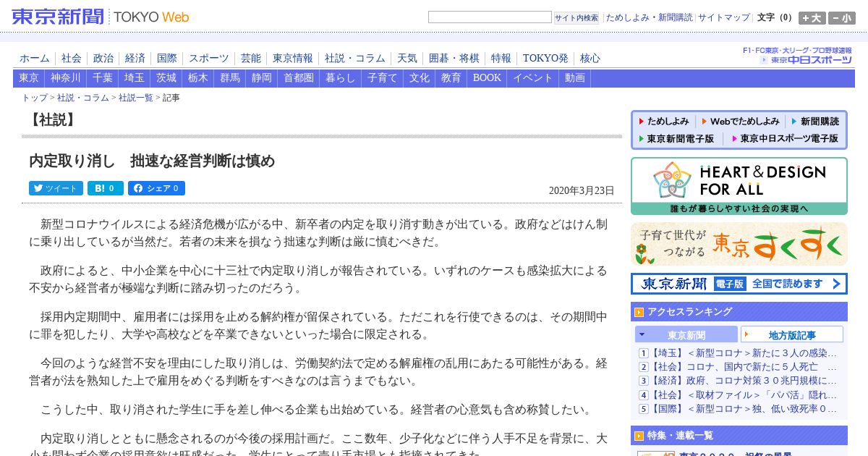Open Heart & Design For All banner
Viewport: 868px width, 456px height.
click(739, 186)
